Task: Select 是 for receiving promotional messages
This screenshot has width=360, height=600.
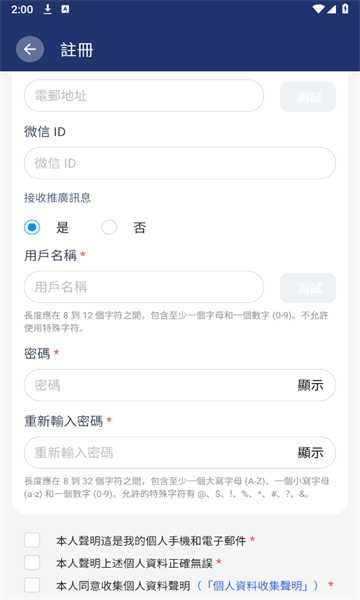Action: (x=32, y=227)
